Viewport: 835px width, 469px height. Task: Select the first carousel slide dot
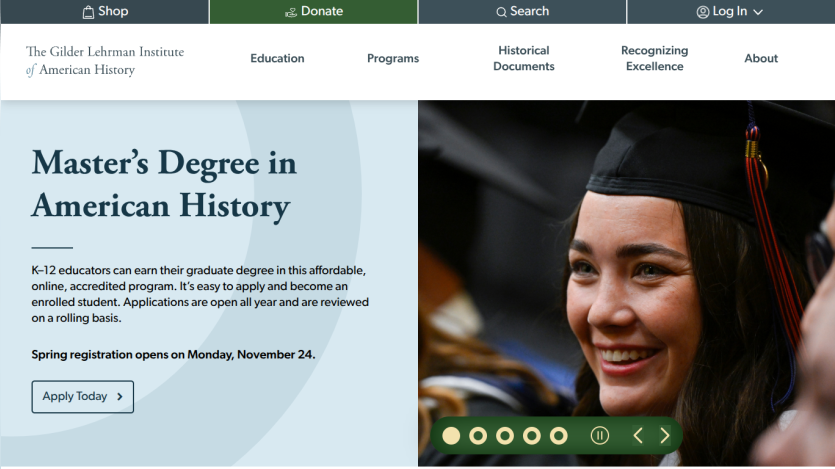(x=451, y=436)
